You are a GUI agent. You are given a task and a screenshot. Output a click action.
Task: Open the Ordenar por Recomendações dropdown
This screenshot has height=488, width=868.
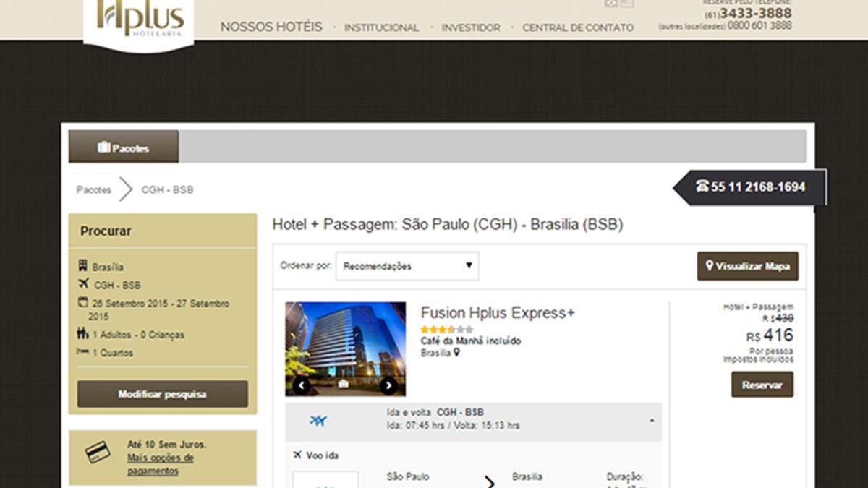pyautogui.click(x=407, y=266)
